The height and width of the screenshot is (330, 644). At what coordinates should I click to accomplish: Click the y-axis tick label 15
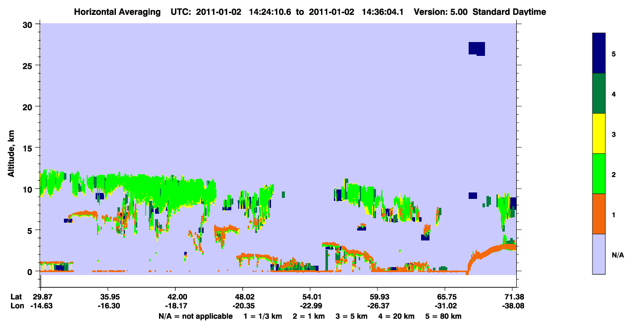tap(28, 148)
